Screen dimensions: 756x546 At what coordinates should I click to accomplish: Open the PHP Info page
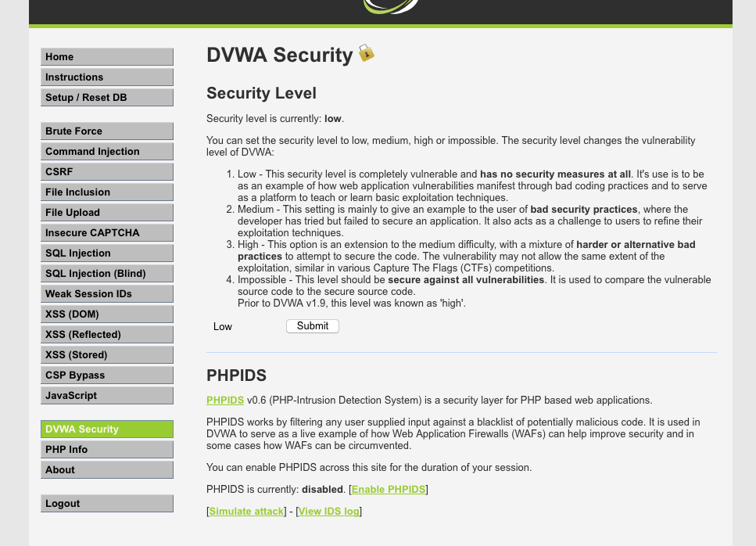coord(107,449)
